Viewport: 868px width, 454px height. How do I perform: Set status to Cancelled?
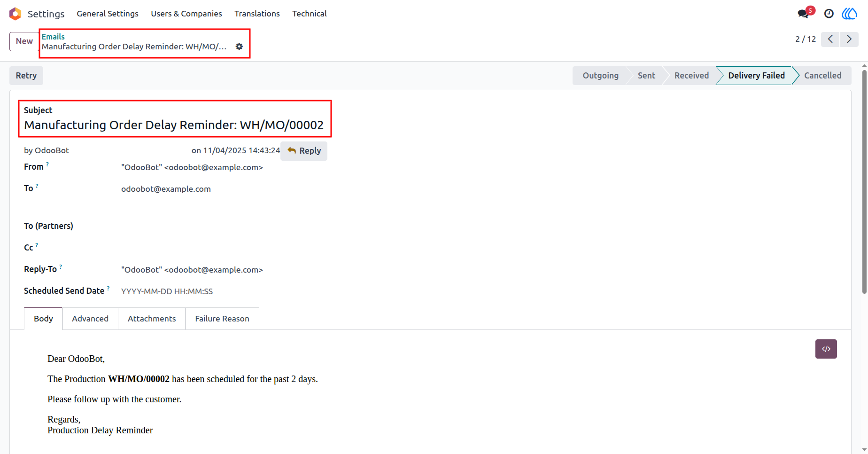point(822,76)
